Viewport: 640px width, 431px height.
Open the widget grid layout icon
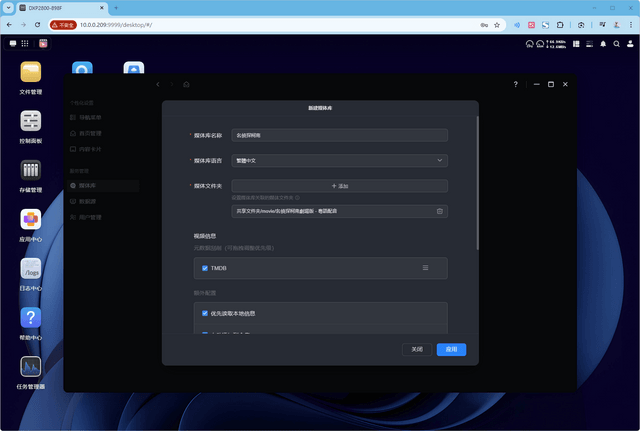point(576,44)
